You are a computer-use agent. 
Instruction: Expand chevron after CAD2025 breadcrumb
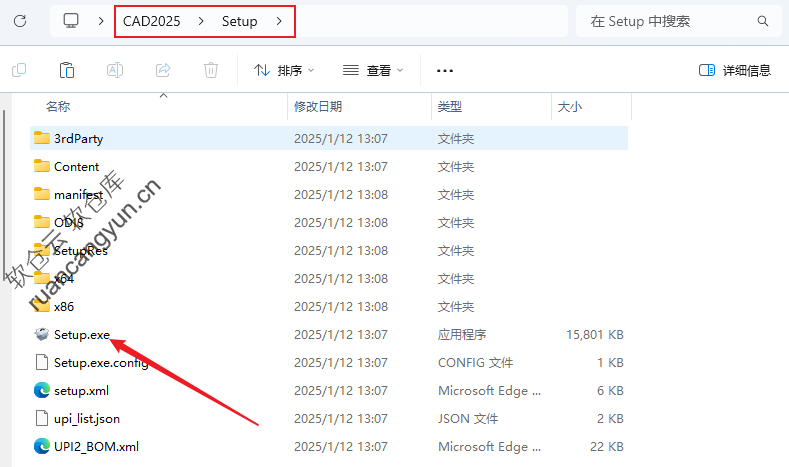(x=201, y=21)
